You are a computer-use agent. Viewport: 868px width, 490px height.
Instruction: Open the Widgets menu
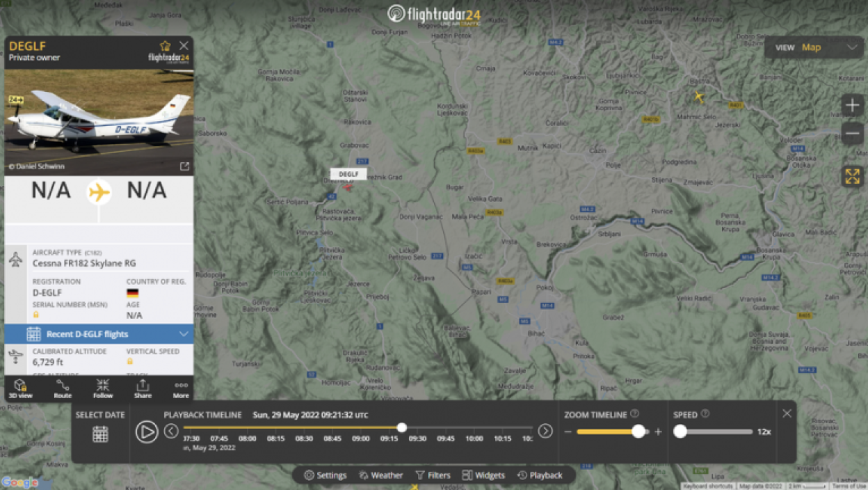pos(483,475)
